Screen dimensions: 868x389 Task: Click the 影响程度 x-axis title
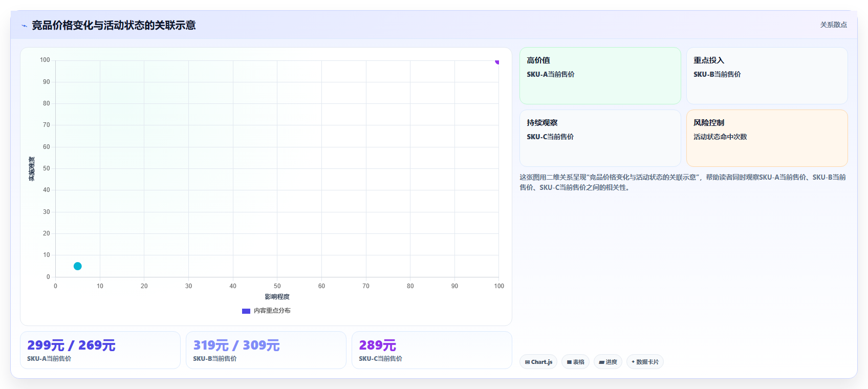pos(277,297)
